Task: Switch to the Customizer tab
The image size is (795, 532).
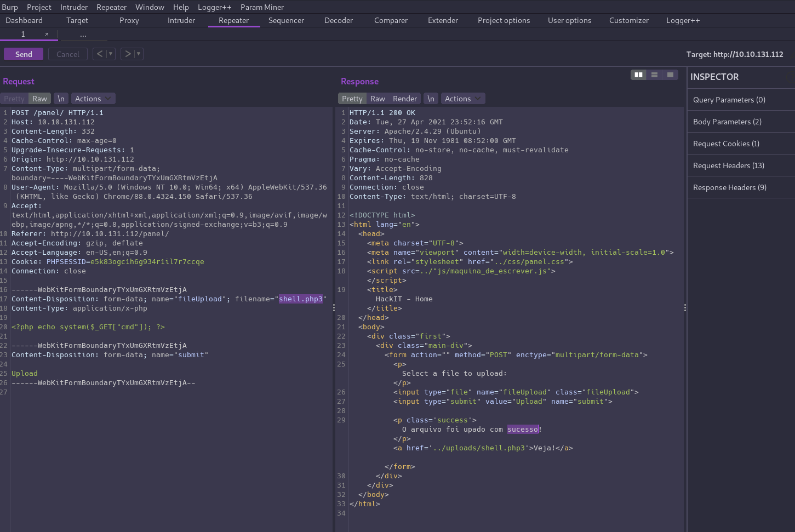Action: pos(628,20)
